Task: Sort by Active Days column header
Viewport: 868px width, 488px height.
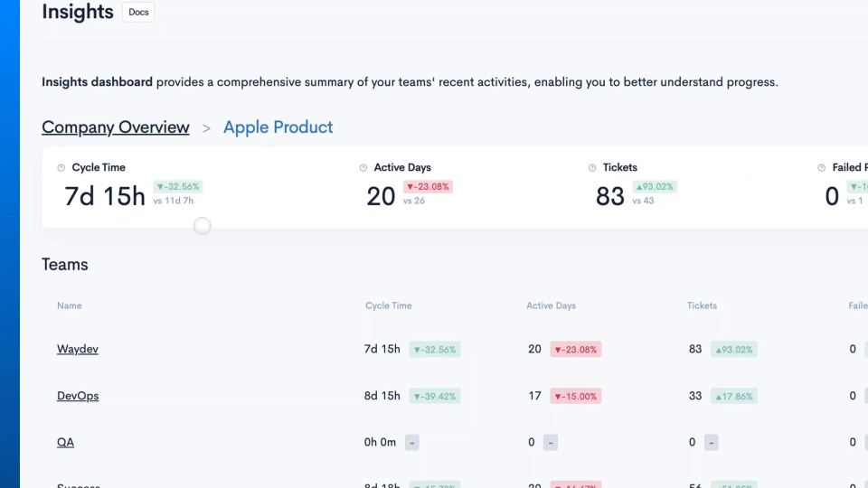Action: [551, 305]
